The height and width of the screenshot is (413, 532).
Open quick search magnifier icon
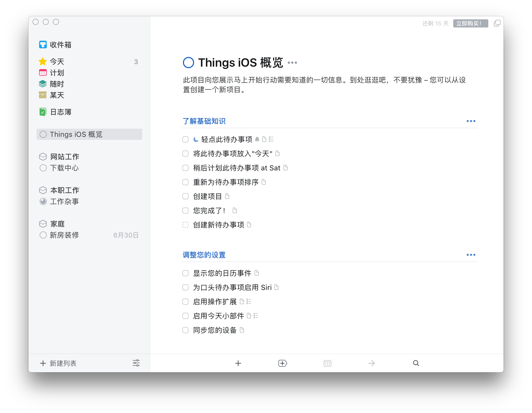[416, 363]
